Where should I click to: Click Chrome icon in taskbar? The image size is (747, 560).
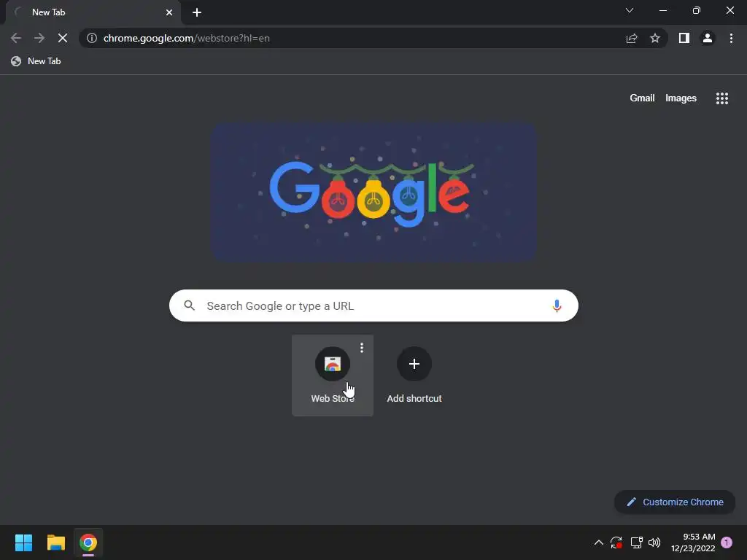tap(88, 542)
